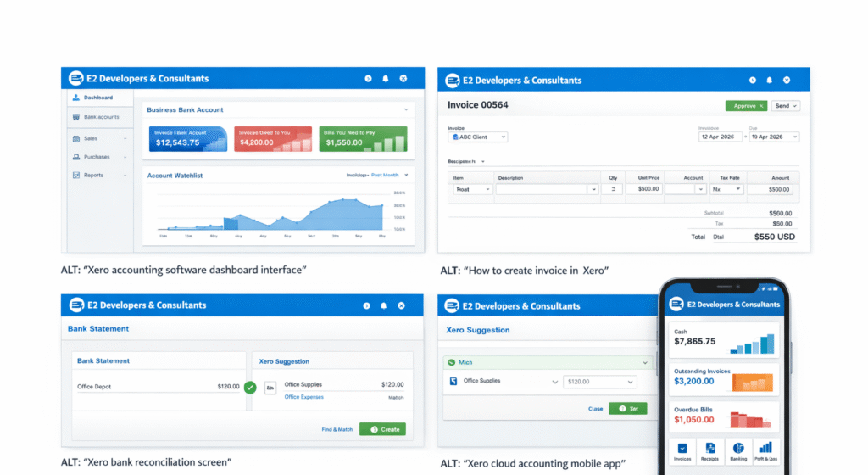Click the Account Watchlist heading
Image resolution: width=868 pixels, height=475 pixels.
click(x=175, y=176)
